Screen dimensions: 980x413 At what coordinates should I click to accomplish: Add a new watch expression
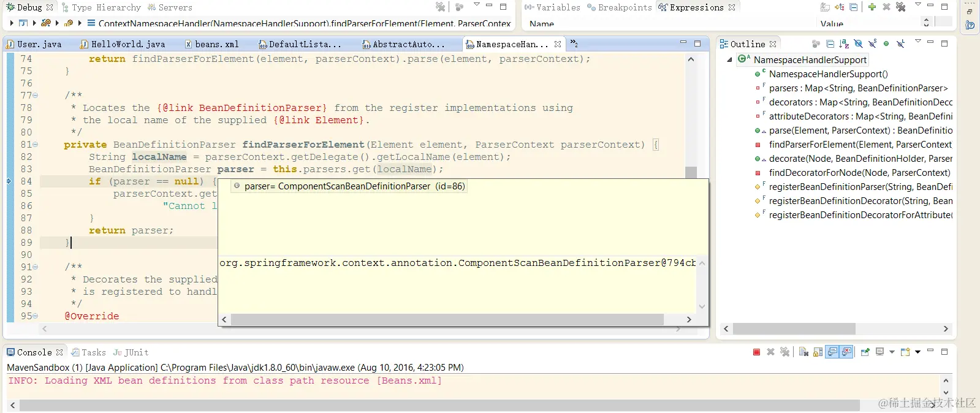click(x=872, y=7)
